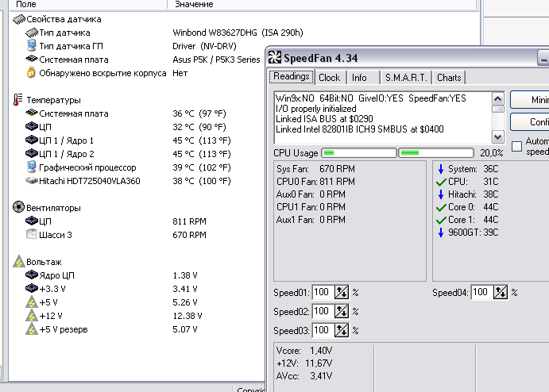Click the System temperature down arrow icon

tap(441, 169)
